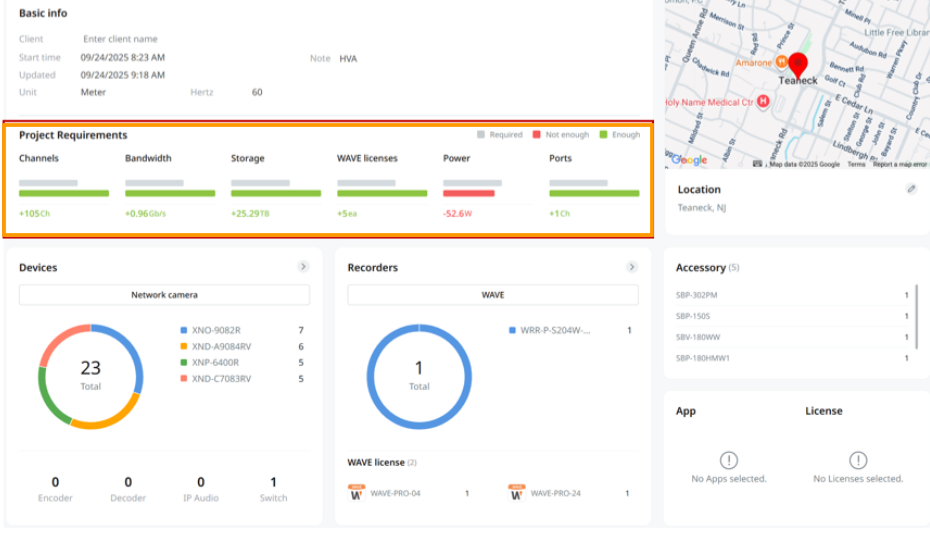Click the +0.96Gb/s bandwidth value
Image resolution: width=930 pixels, height=535 pixels.
(x=145, y=214)
